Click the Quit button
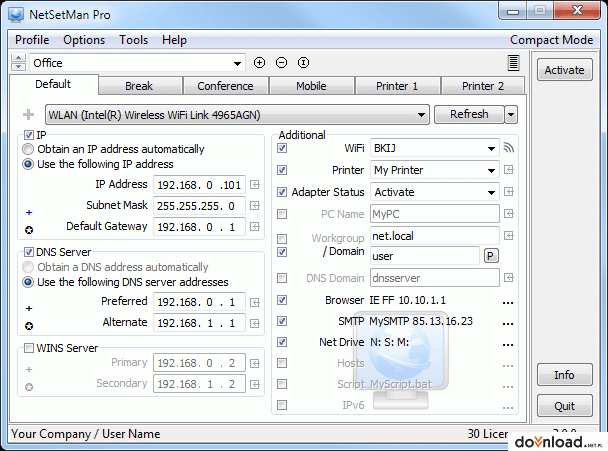Image resolution: width=608 pixels, height=451 pixels. coord(565,406)
